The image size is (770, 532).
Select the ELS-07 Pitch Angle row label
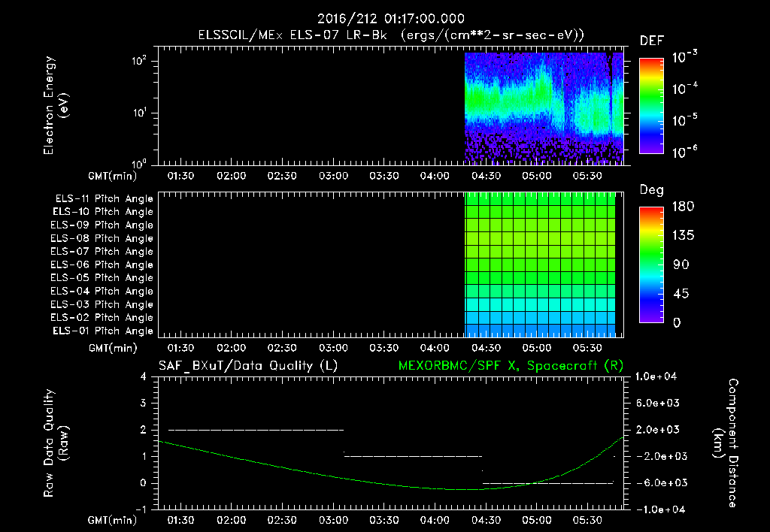pyautogui.click(x=102, y=251)
